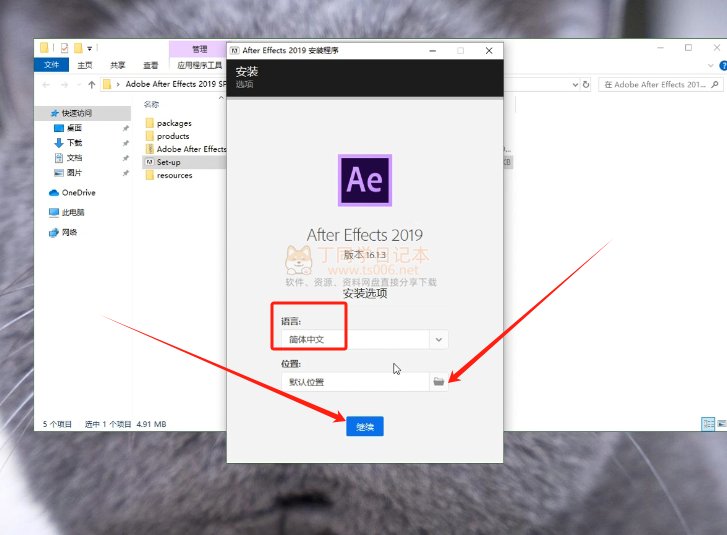Select 此电脑 in navigation pane

coord(73,212)
